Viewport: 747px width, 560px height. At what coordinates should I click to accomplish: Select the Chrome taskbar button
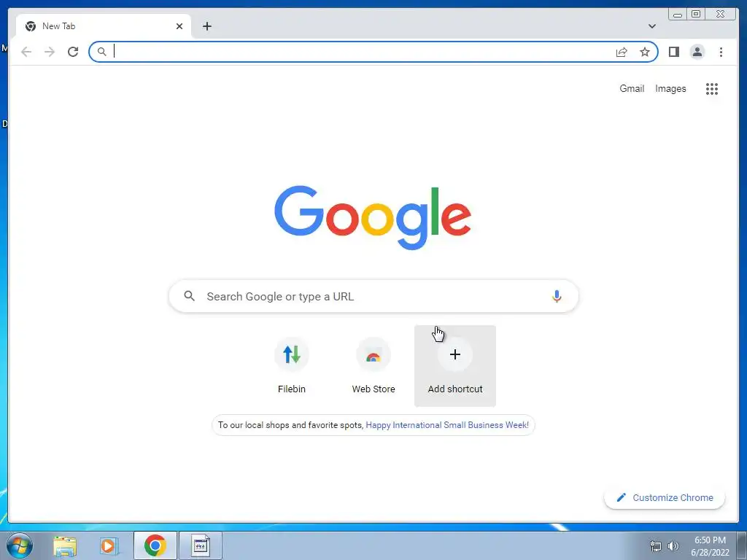coord(155,545)
